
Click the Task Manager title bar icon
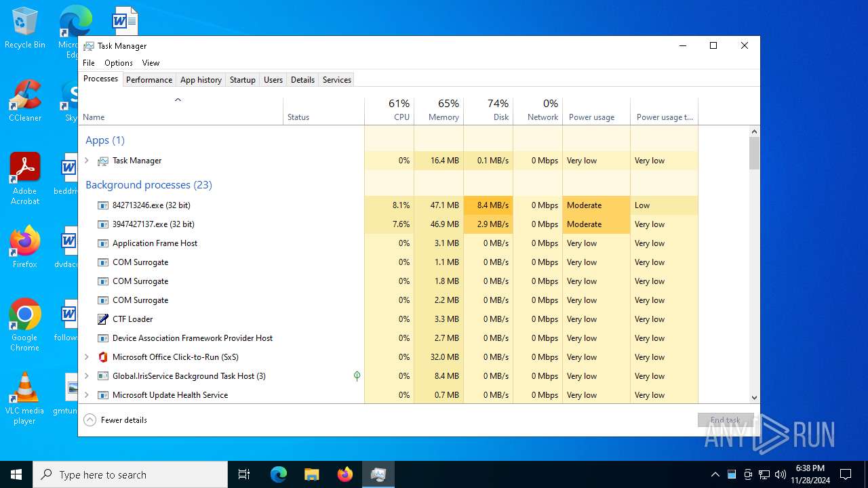pos(89,46)
